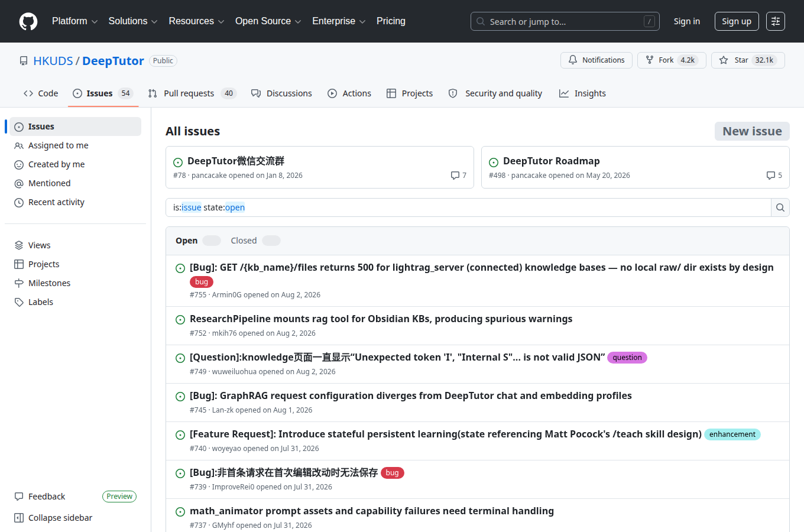Open the Pricing page
The width and height of the screenshot is (804, 532).
coord(391,21)
